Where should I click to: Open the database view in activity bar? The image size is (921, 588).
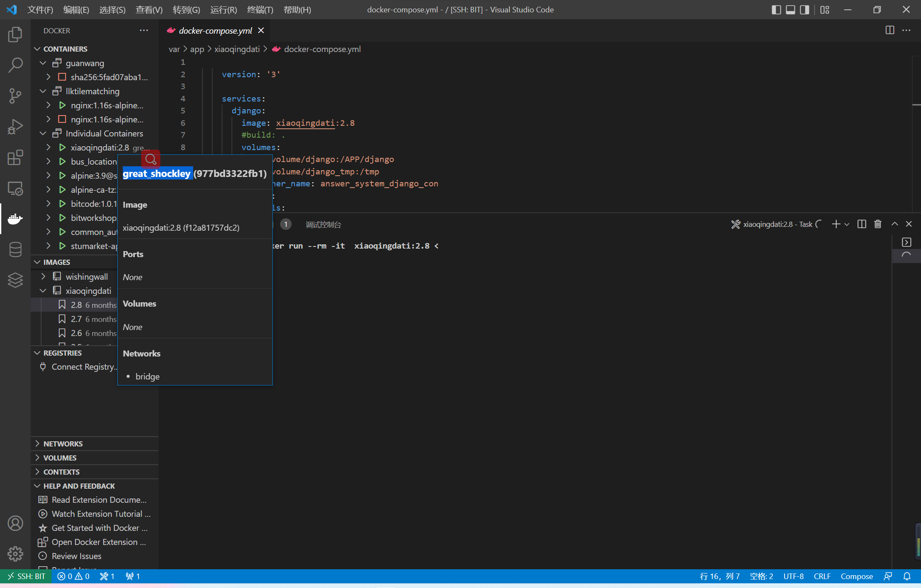[15, 249]
